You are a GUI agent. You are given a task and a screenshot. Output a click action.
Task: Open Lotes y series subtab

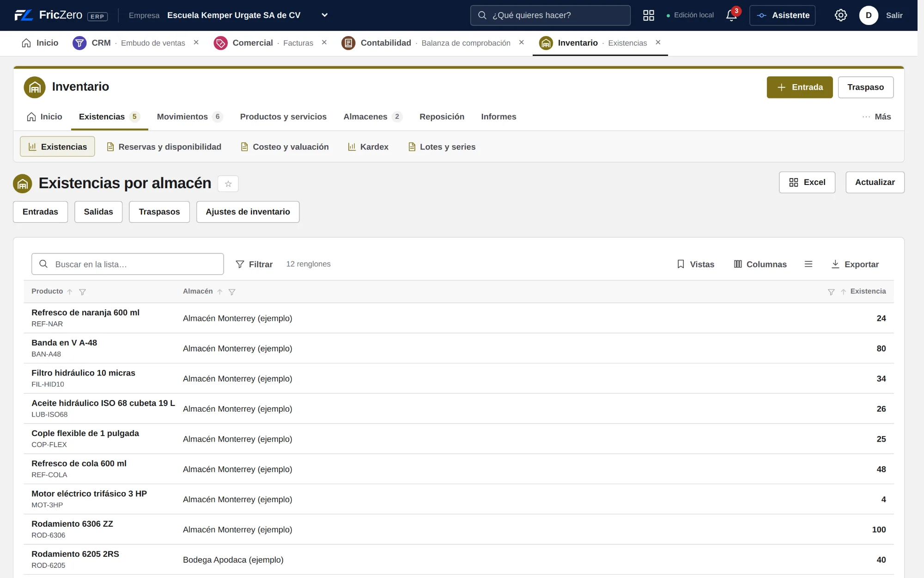tap(442, 147)
